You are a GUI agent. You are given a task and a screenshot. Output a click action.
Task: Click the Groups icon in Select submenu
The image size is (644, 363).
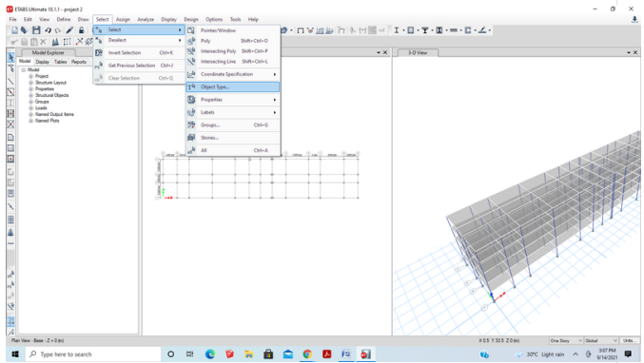[x=191, y=124]
